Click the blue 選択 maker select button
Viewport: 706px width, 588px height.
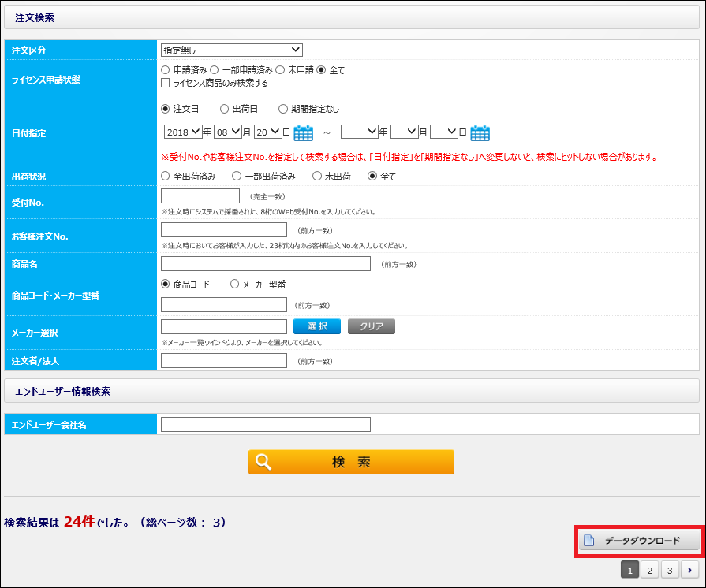(316, 326)
